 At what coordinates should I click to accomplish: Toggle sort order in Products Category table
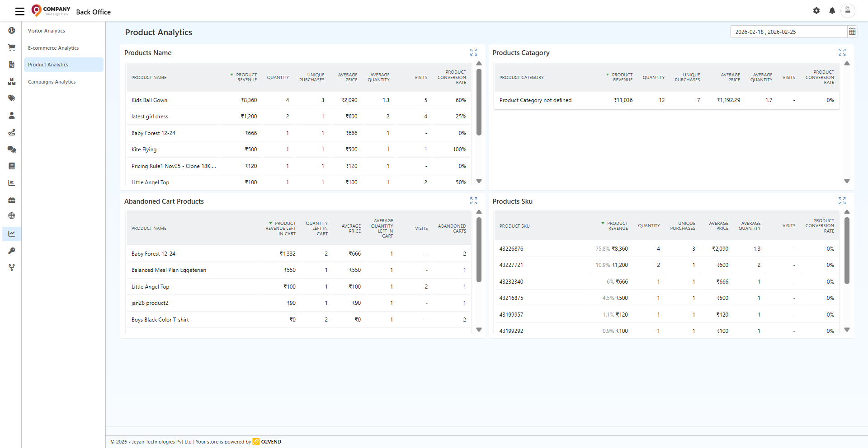tap(607, 75)
